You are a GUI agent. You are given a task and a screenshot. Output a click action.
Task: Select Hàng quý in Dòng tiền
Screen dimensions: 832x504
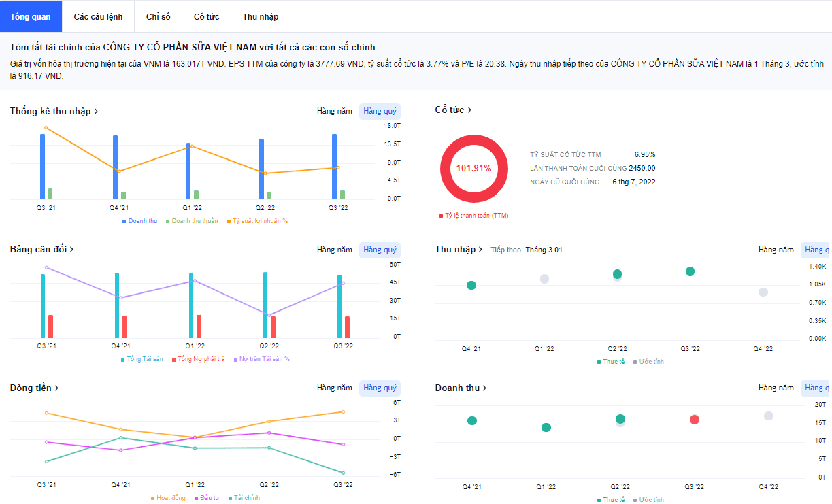tap(380, 388)
